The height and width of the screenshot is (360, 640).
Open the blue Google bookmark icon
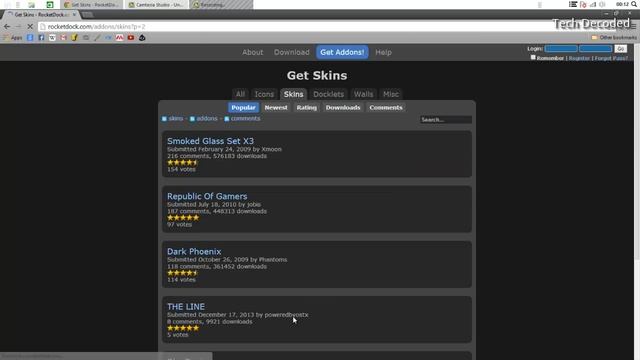click(30, 38)
